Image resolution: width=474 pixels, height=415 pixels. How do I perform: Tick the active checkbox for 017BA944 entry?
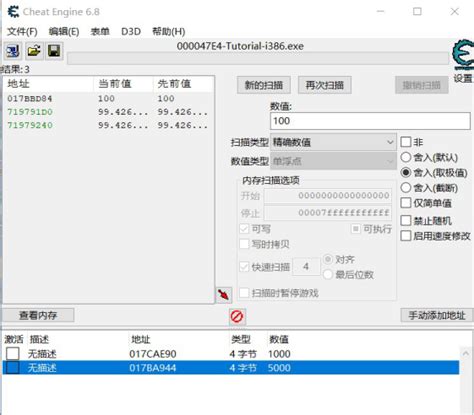click(13, 368)
